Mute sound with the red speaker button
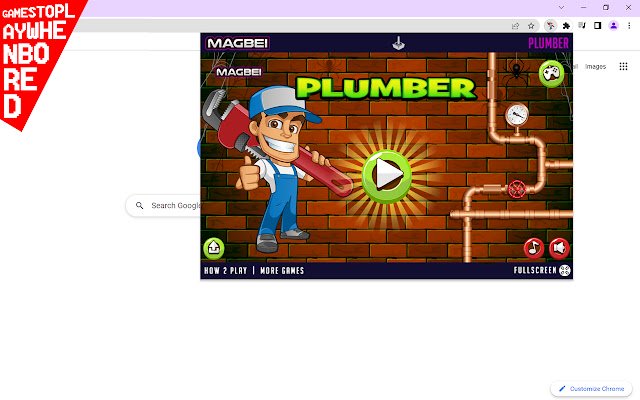 pyautogui.click(x=559, y=248)
